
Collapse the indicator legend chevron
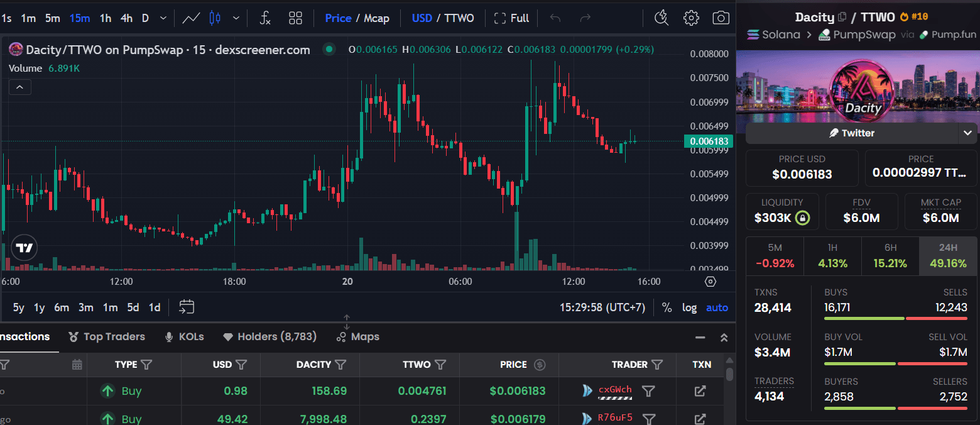click(19, 87)
